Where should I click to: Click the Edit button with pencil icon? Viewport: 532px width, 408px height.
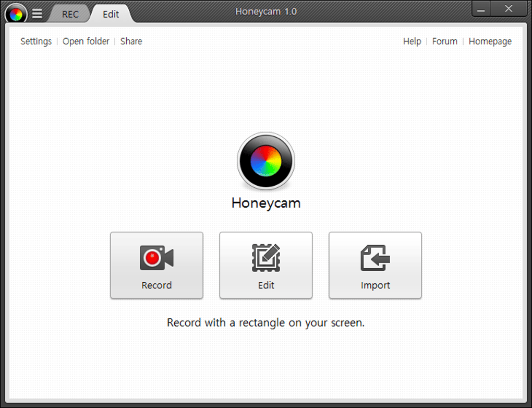pyautogui.click(x=266, y=266)
